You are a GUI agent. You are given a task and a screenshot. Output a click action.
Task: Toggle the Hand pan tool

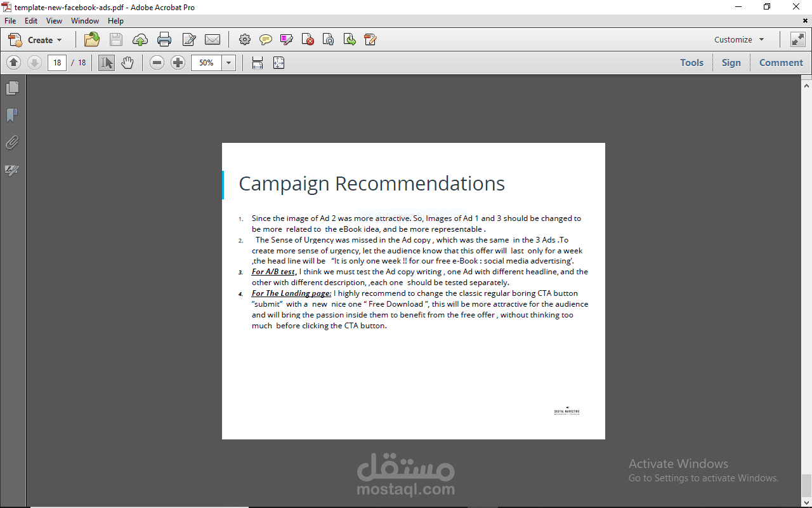[127, 62]
